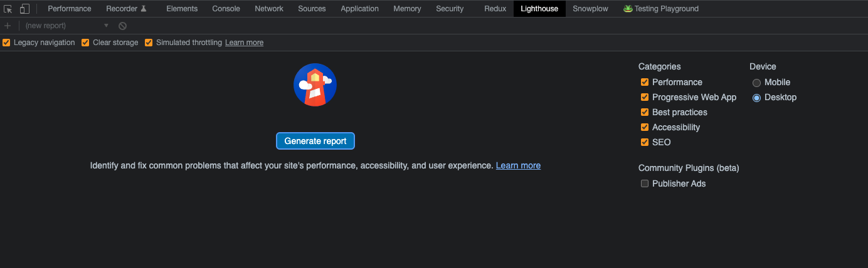The width and height of the screenshot is (868, 268).
Task: Click the Lighthouse logo image
Action: point(315,85)
